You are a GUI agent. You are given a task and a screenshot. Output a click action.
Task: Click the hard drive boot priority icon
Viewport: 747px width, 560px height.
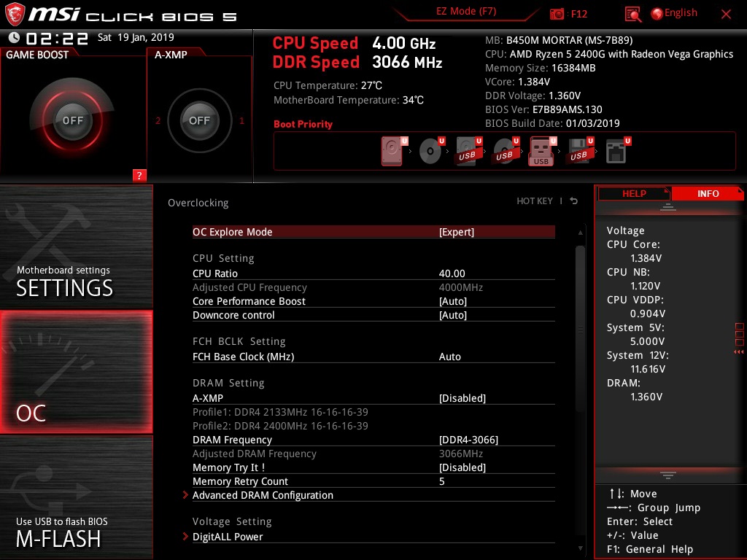pos(392,150)
